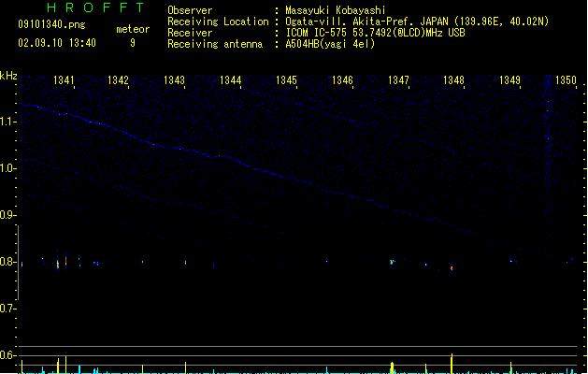Click the meteor echo below the 1343 marker
588x374 pixels.
coord(186,263)
